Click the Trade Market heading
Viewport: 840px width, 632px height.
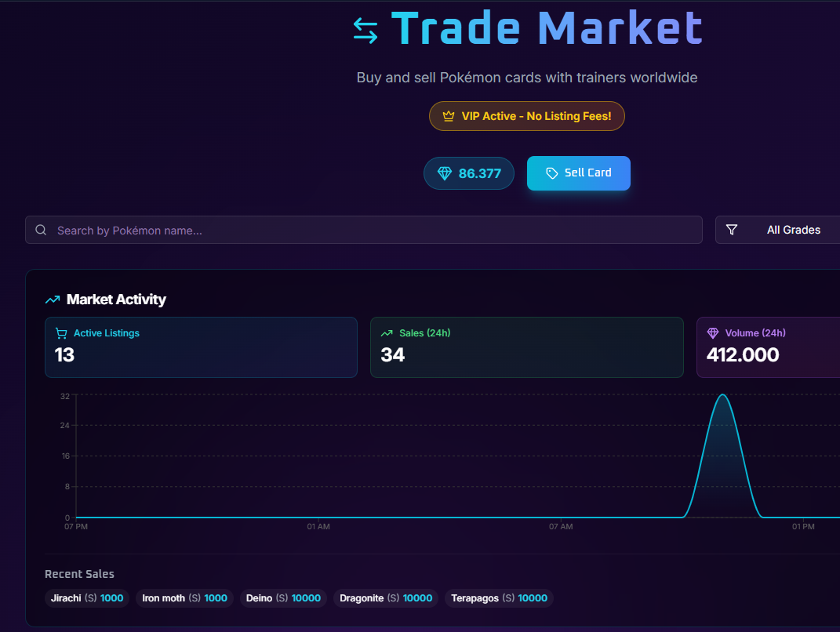point(547,28)
